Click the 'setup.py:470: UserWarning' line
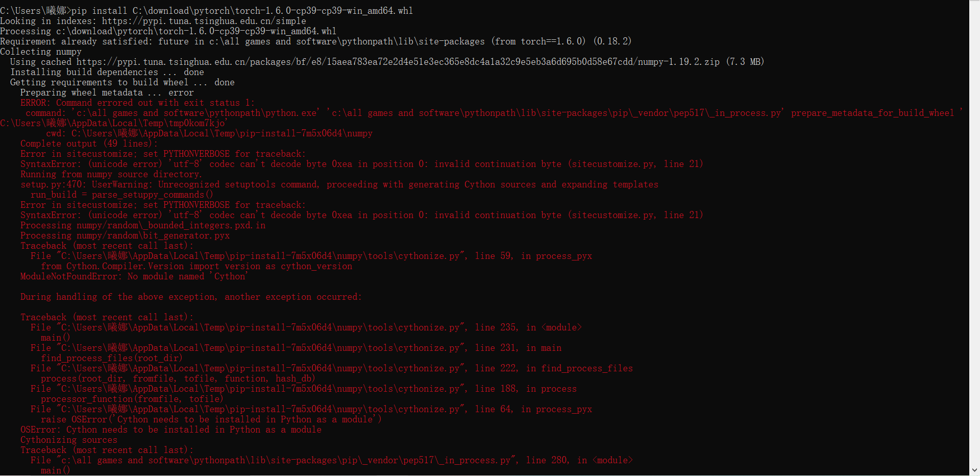This screenshot has height=476, width=980. pyautogui.click(x=339, y=184)
